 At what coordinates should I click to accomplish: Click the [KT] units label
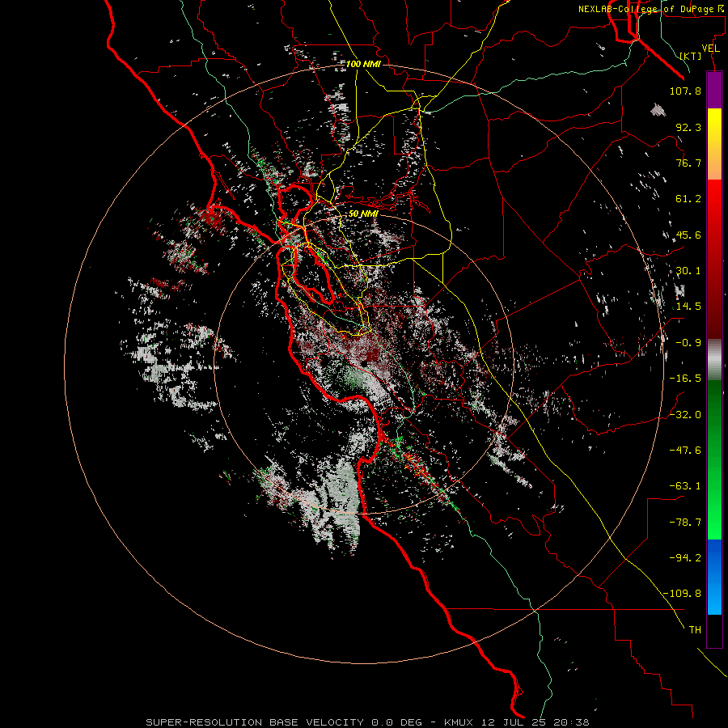(x=691, y=56)
